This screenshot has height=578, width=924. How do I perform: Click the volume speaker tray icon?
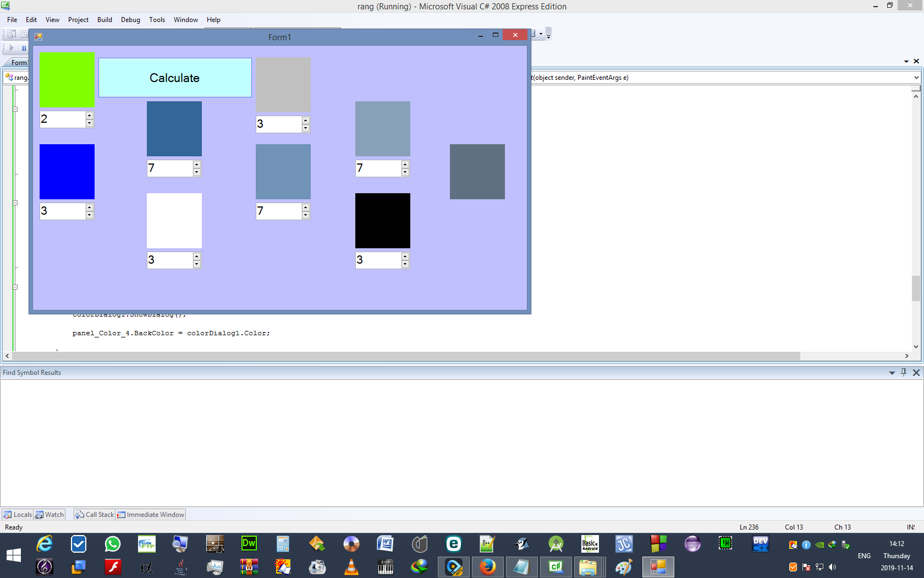point(833,567)
